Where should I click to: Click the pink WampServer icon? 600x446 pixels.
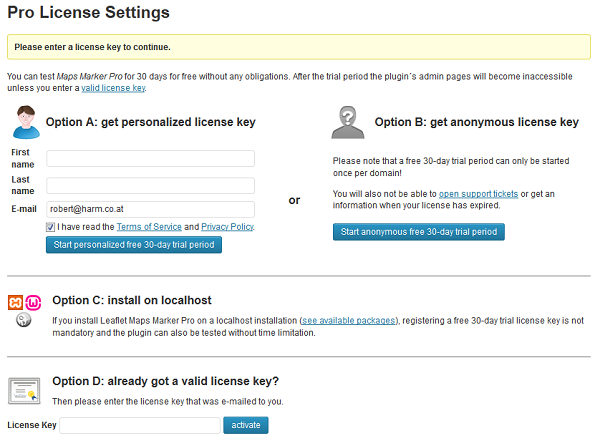coord(33,303)
